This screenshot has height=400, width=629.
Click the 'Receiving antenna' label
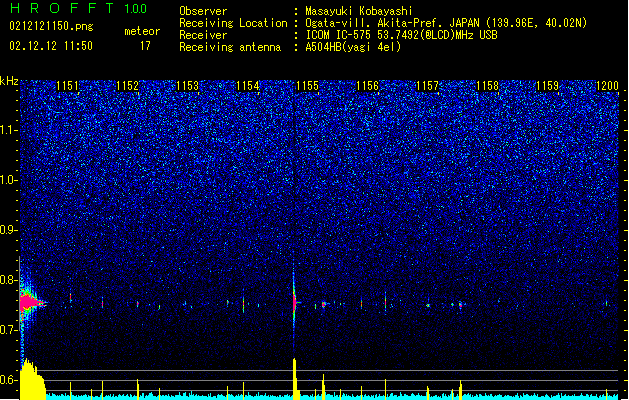click(230, 47)
